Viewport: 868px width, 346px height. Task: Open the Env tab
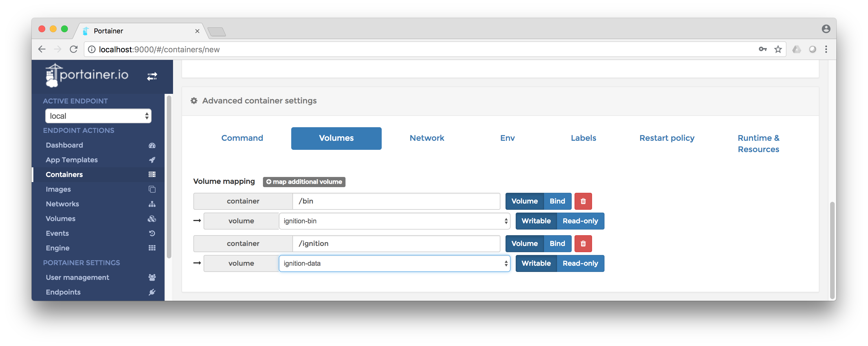click(507, 138)
